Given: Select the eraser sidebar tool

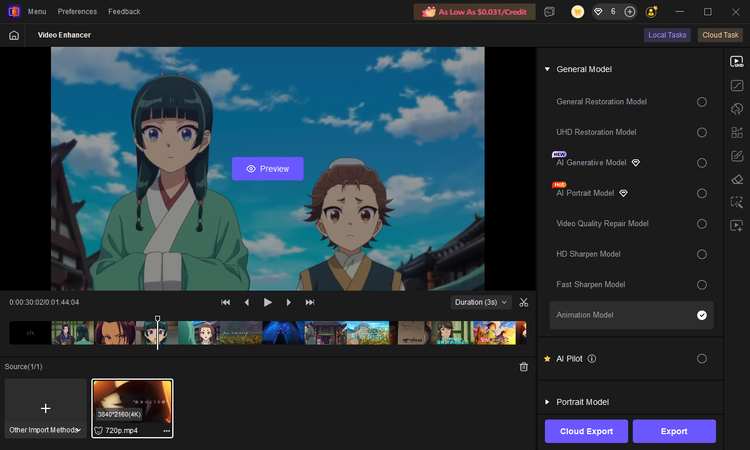Looking at the screenshot, I should pos(737,179).
